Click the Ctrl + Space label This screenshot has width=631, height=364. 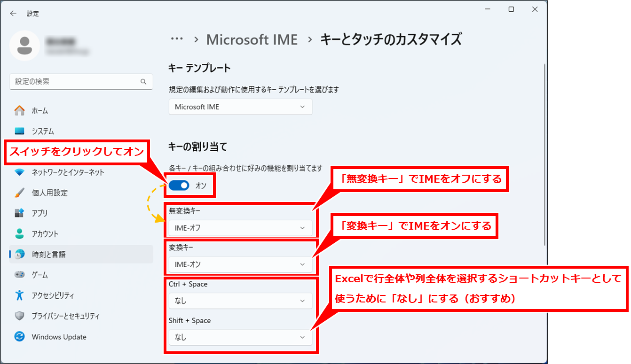tap(188, 284)
